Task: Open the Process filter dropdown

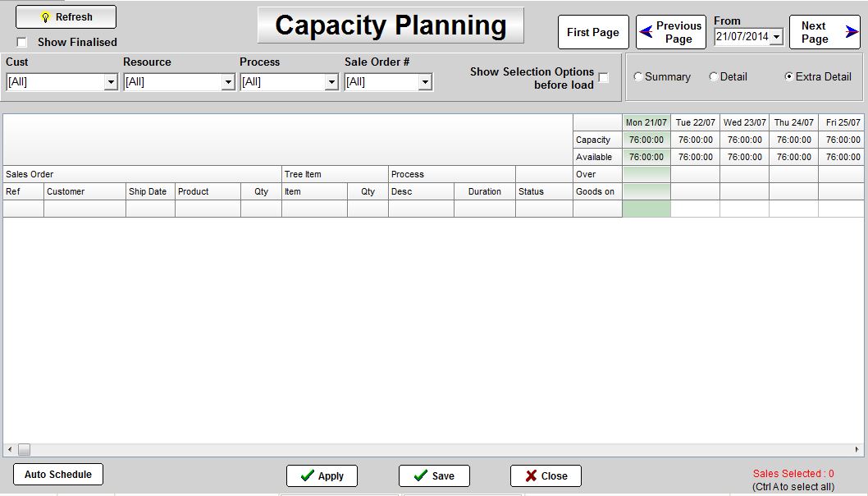Action: [331, 82]
